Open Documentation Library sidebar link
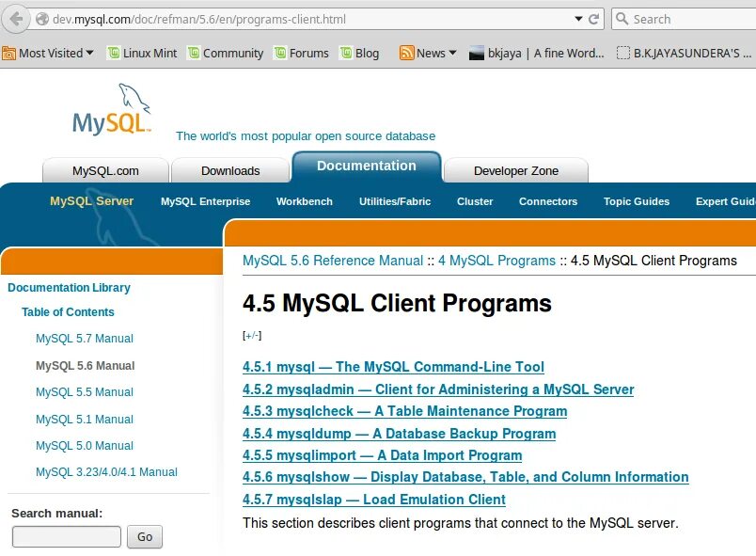 tap(69, 287)
